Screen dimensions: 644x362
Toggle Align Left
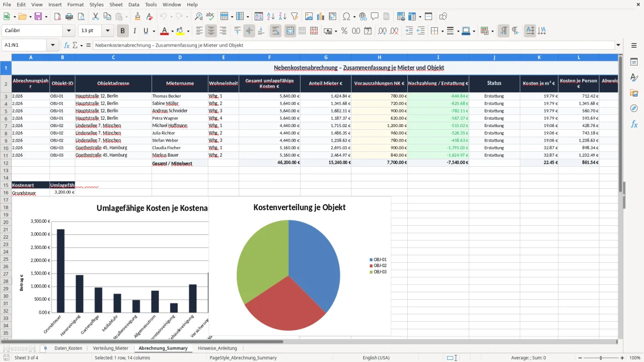click(199, 31)
